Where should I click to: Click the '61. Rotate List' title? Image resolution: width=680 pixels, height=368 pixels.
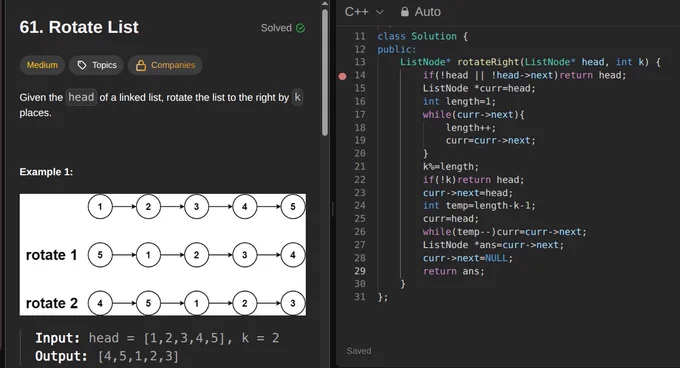pyautogui.click(x=79, y=27)
